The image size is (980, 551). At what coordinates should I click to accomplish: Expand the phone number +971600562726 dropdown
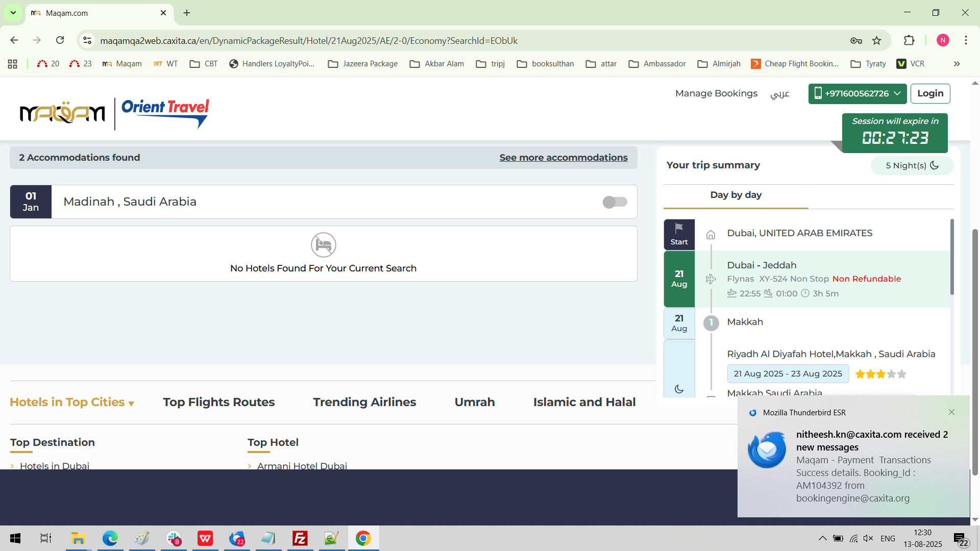click(x=857, y=94)
